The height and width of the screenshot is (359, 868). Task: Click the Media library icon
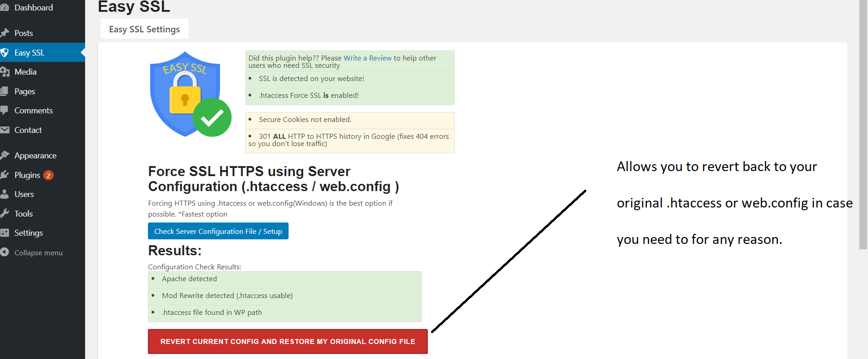(x=5, y=72)
